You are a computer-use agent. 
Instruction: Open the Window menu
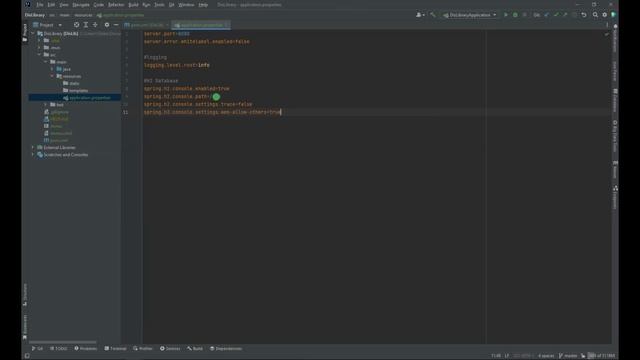[186, 5]
